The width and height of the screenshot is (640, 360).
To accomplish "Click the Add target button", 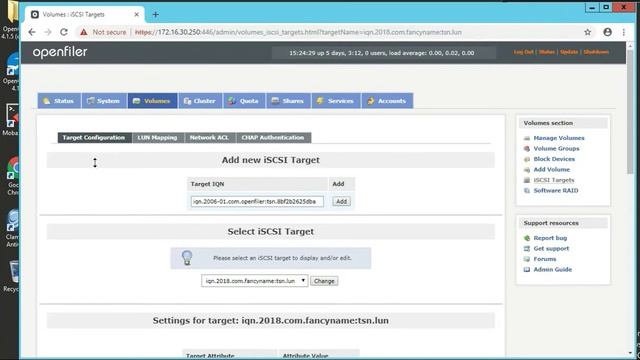I will click(341, 201).
